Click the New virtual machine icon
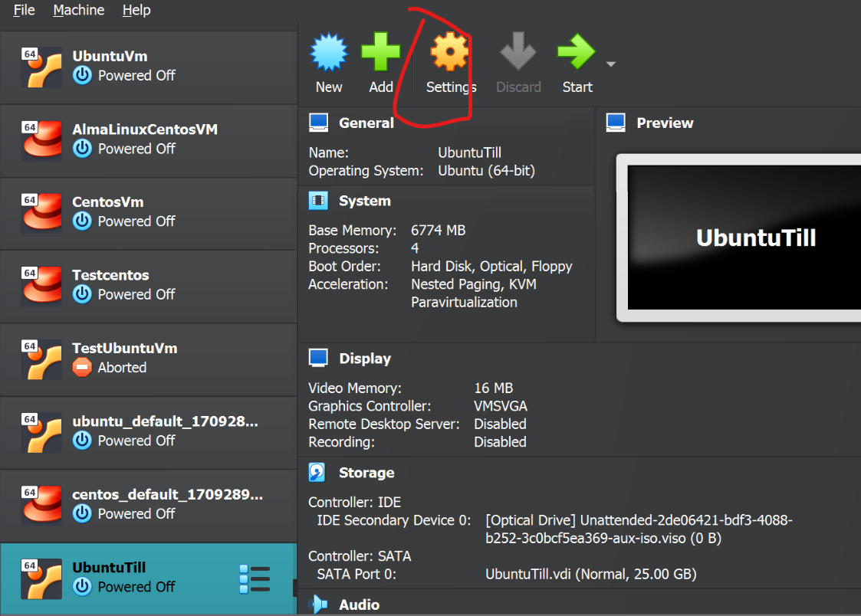The image size is (861, 616). coord(329,53)
